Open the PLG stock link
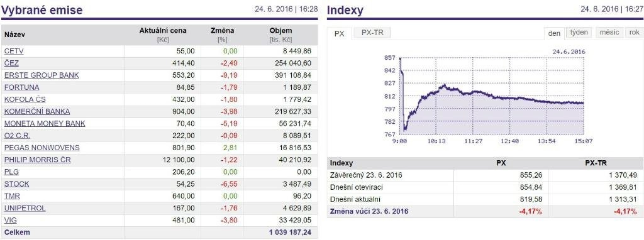644x240 pixels. (11, 172)
